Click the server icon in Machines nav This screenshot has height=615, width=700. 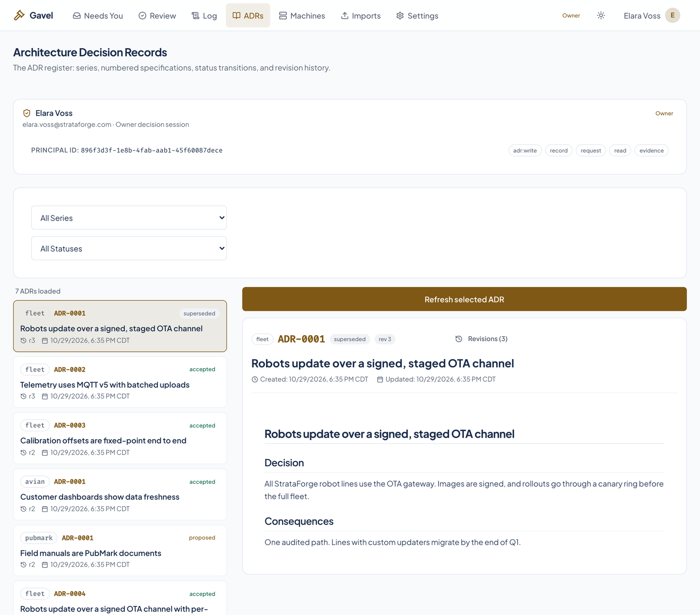(x=283, y=16)
